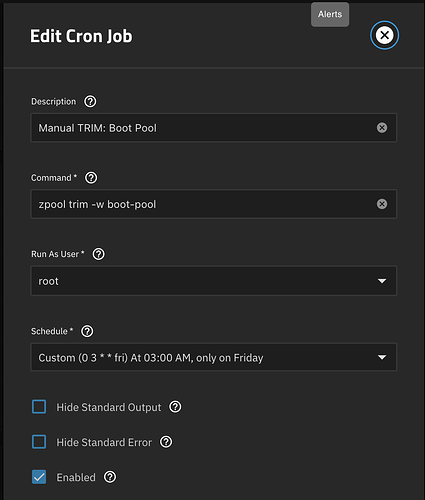Close the Edit Cron Job panel

coord(384,35)
